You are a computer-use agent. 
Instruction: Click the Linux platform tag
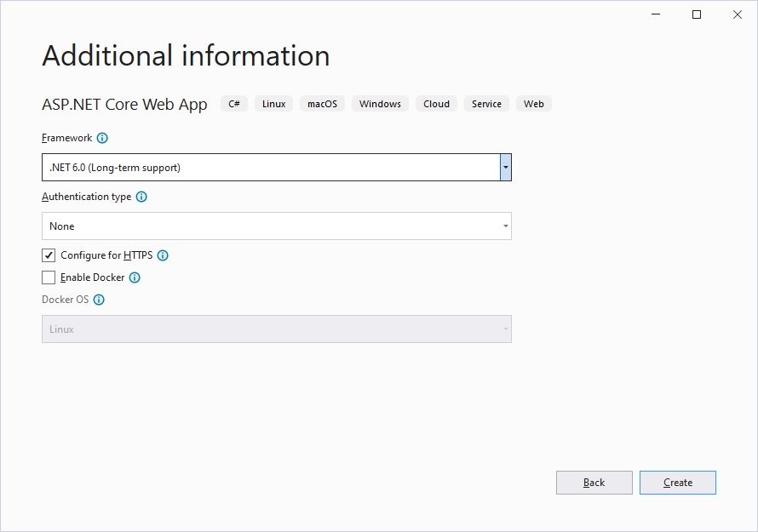pyautogui.click(x=273, y=104)
